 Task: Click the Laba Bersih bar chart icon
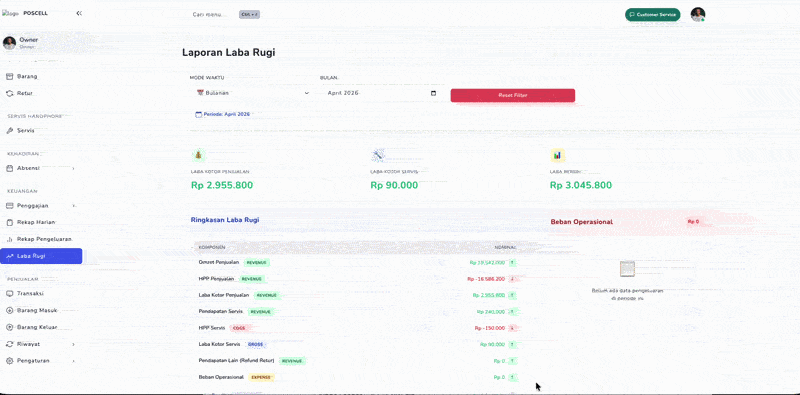(557, 155)
